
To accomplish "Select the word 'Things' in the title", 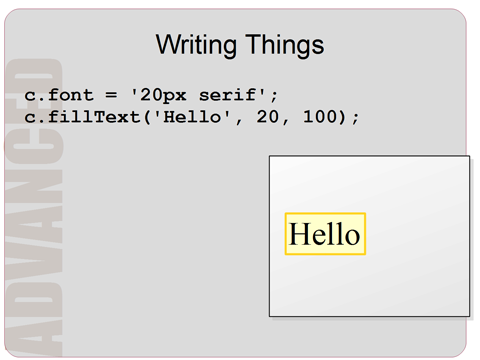I will coord(285,44).
